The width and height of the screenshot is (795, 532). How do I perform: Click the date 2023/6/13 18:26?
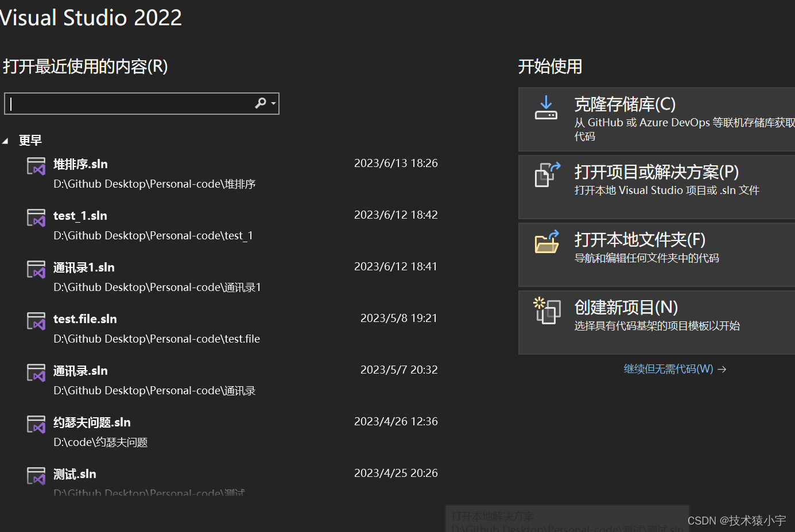[x=396, y=164]
